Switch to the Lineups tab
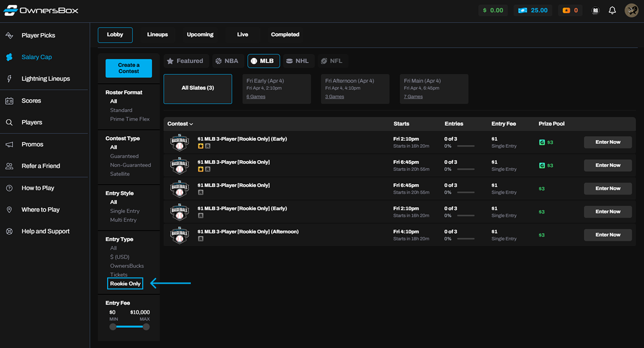Screen dimensions: 644x348 click(158, 35)
